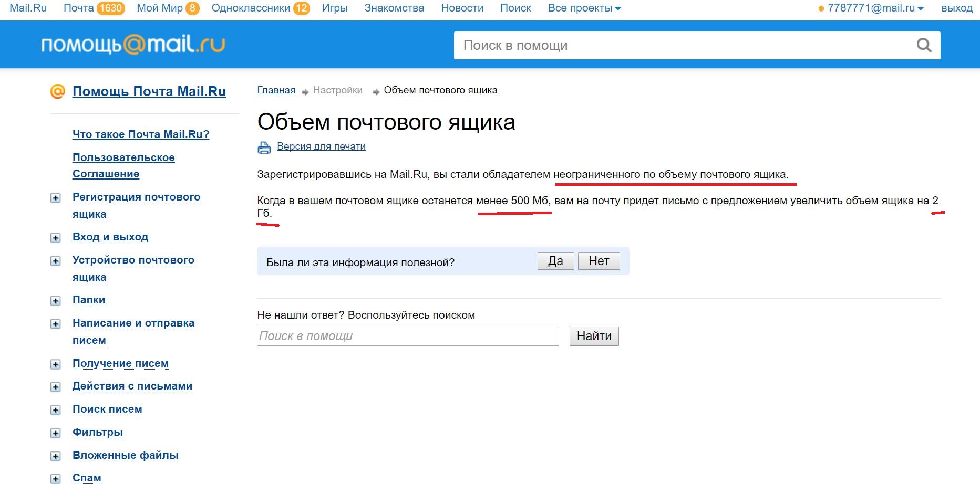Click the printer icon for print version
The image size is (980, 484).
(264, 148)
